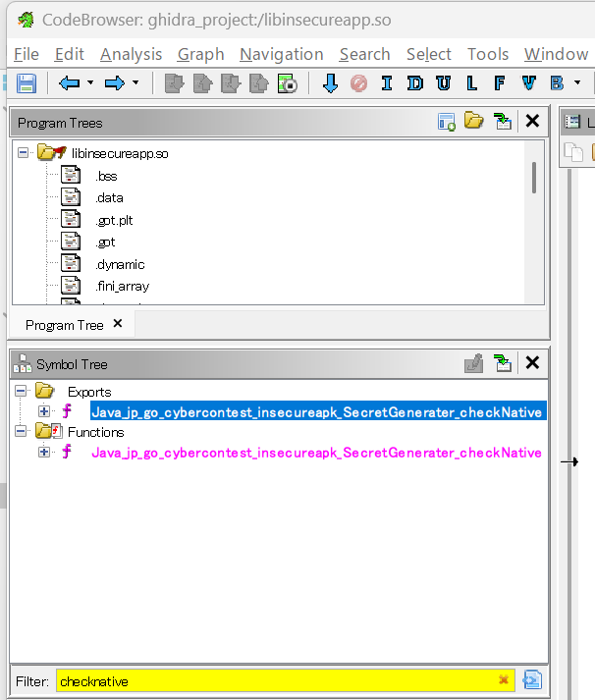Screen dimensions: 595x700
Task: Select the .dynamic section
Action: [x=120, y=264]
